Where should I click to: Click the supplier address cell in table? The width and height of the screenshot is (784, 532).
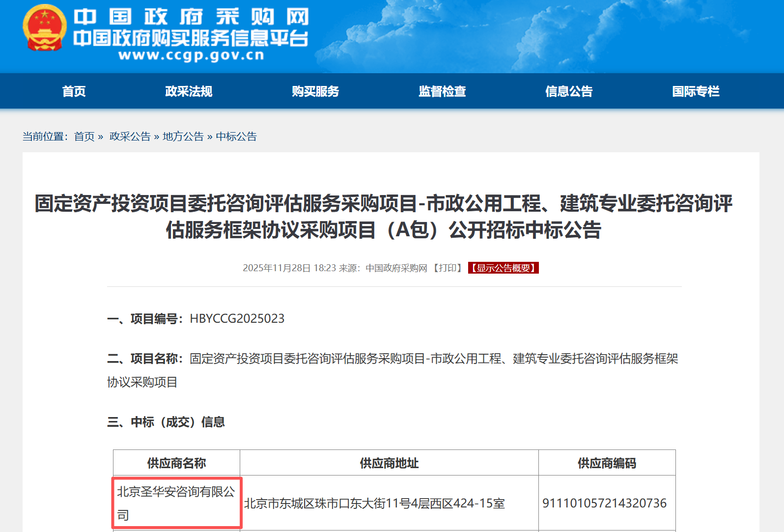click(374, 504)
